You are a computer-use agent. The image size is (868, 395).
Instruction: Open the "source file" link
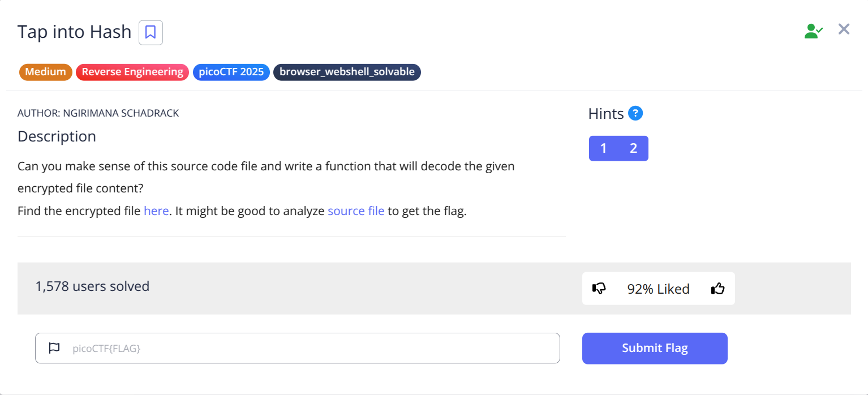tap(356, 211)
